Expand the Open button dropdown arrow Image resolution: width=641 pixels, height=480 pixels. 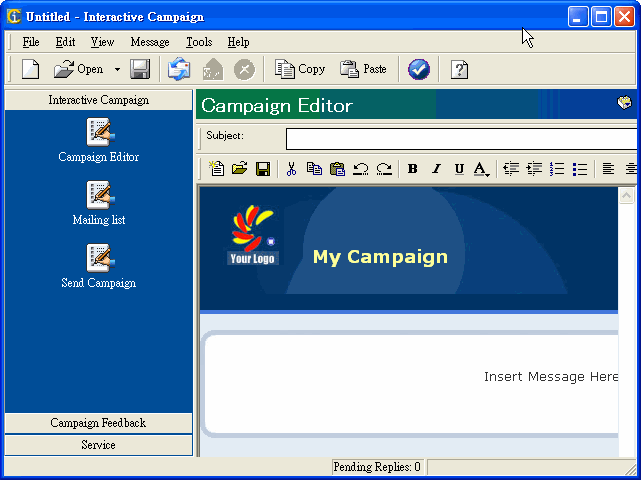point(117,70)
